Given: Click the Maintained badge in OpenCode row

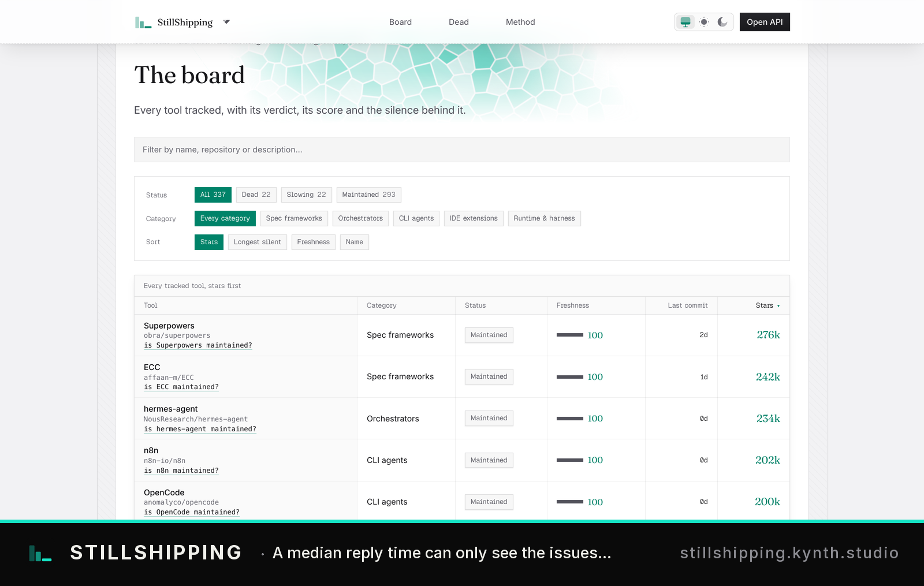Looking at the screenshot, I should point(489,502).
